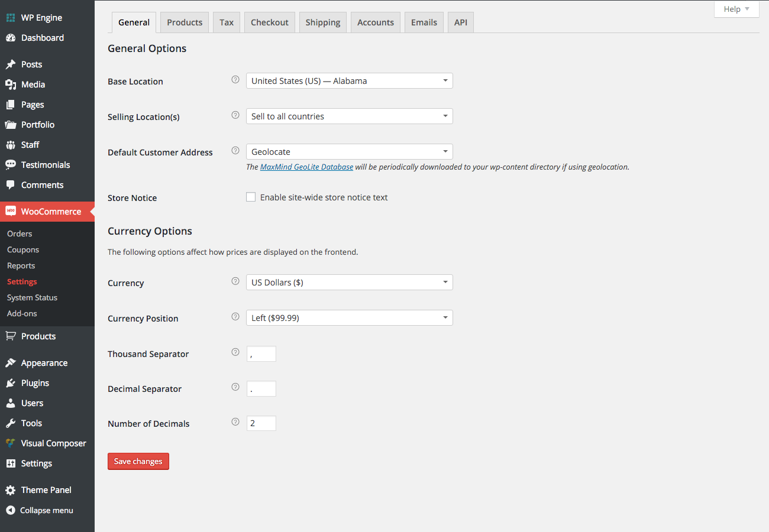Click the WP Engine sidebar icon

coord(11,18)
